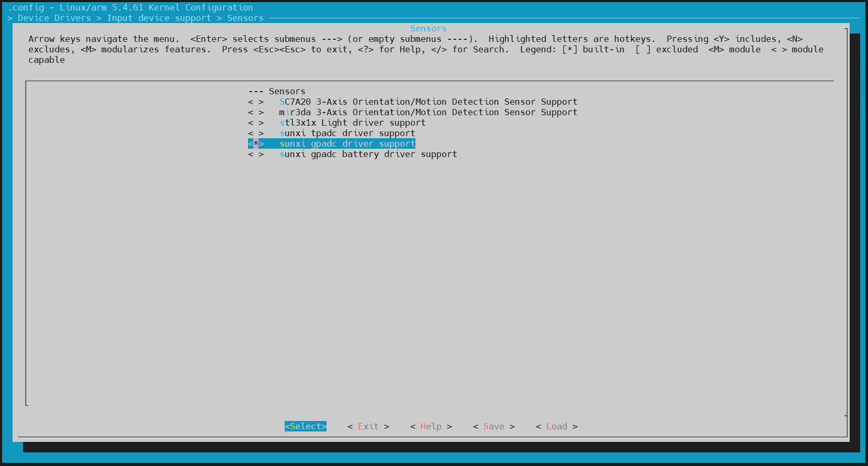
Task: Toggle the mir3da sensor tristate box
Action: click(x=256, y=112)
